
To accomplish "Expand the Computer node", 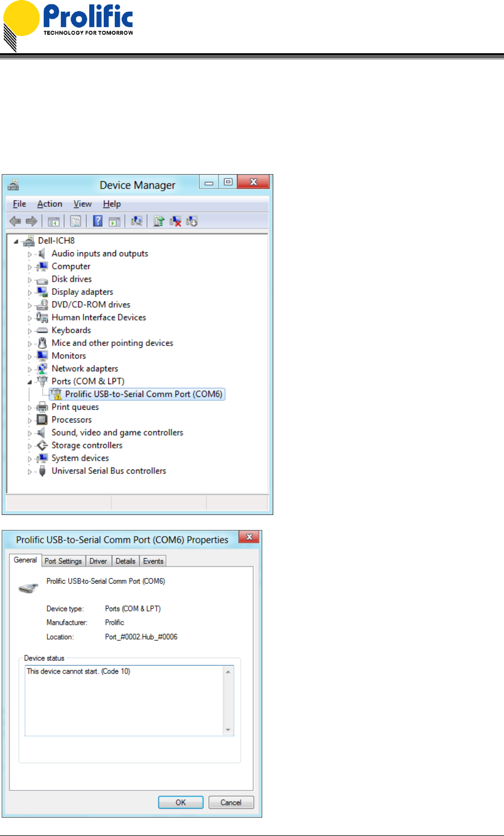I will click(x=30, y=267).
